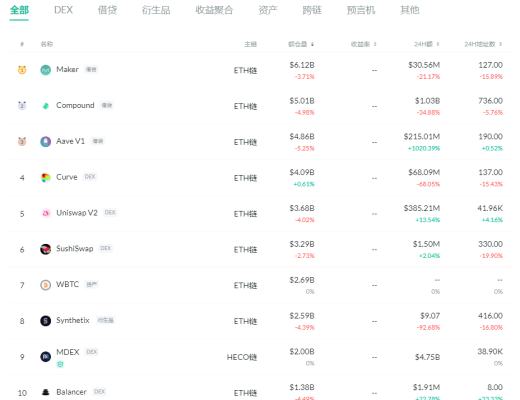This screenshot has height=400, width=520.
Task: Click the category tag next to Synthetix
Action: (105, 320)
